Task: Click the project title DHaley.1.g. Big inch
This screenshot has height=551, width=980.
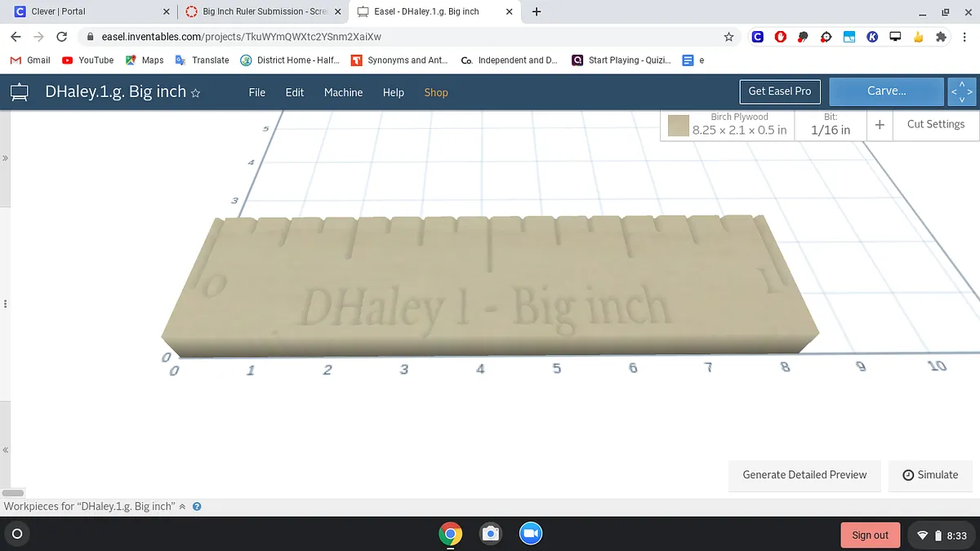Action: [115, 92]
